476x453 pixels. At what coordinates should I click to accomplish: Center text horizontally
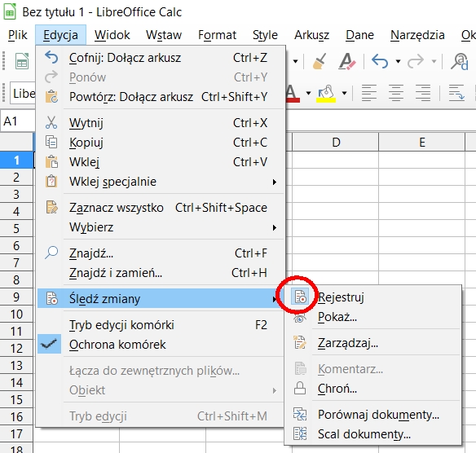tap(396, 93)
